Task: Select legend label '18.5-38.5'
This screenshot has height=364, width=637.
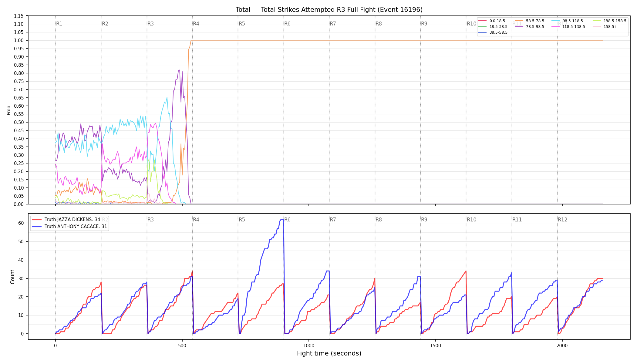Action: (498, 27)
